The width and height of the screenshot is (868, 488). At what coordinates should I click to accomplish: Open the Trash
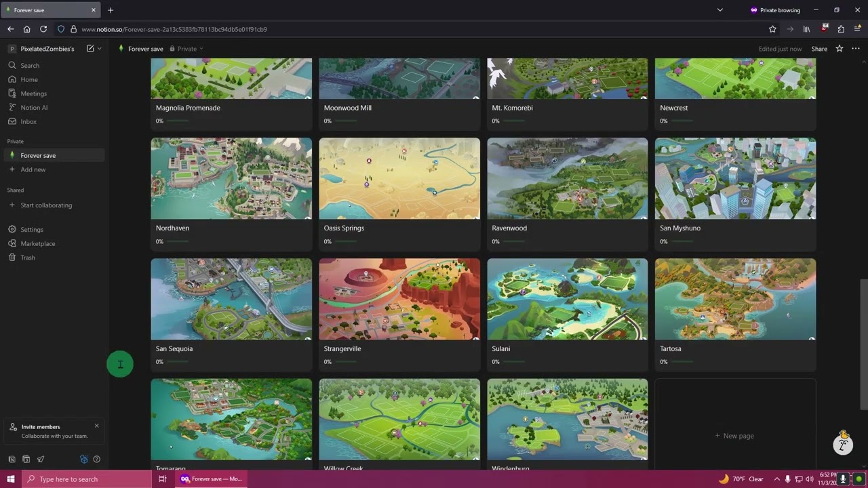[54, 258]
